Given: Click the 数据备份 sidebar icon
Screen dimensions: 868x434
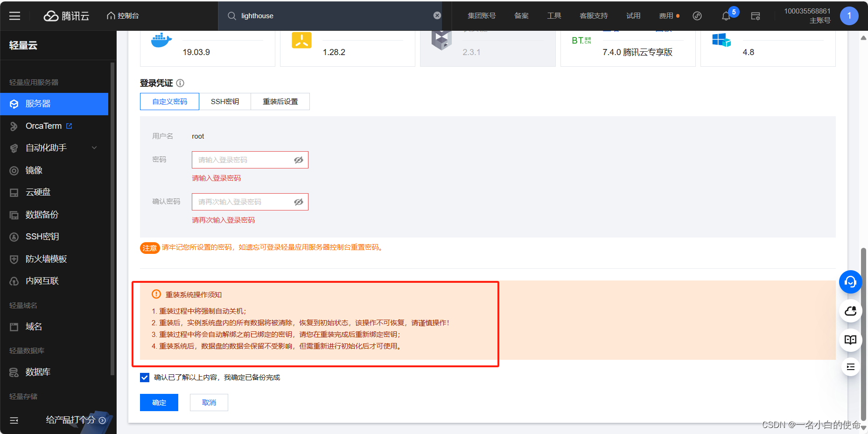Looking at the screenshot, I should pyautogui.click(x=14, y=215).
